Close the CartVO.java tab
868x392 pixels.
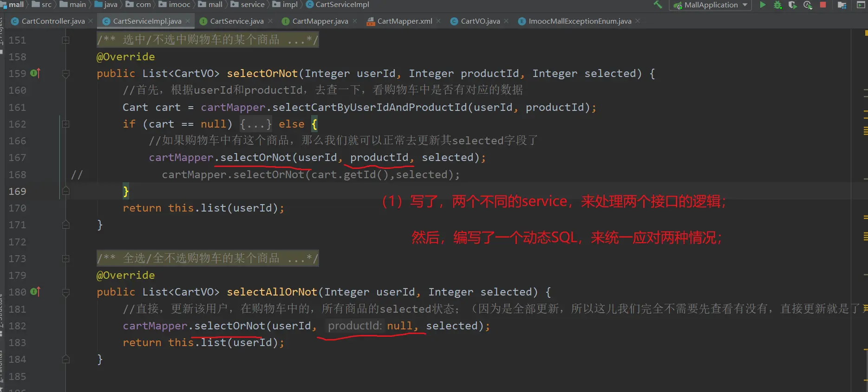506,21
